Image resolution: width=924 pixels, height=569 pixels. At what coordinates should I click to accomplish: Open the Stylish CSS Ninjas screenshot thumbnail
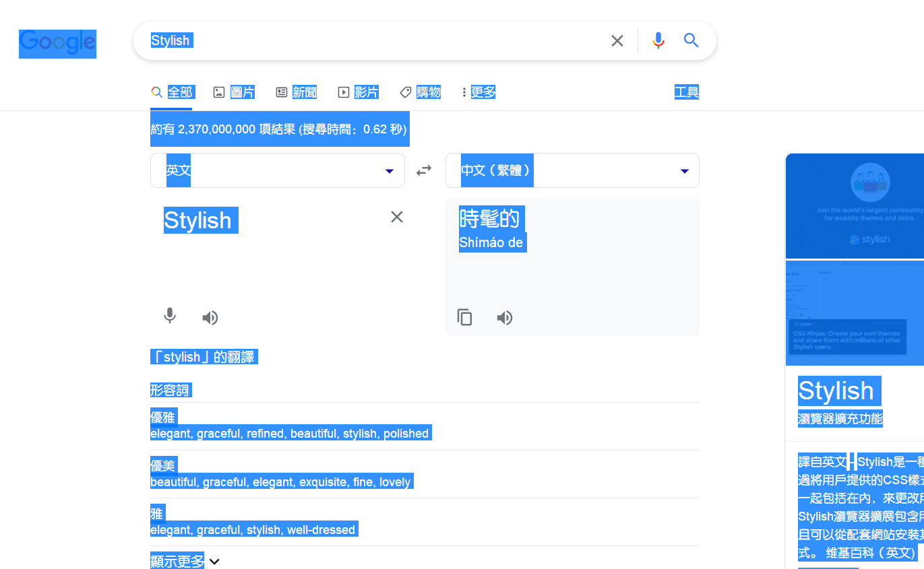coord(855,313)
